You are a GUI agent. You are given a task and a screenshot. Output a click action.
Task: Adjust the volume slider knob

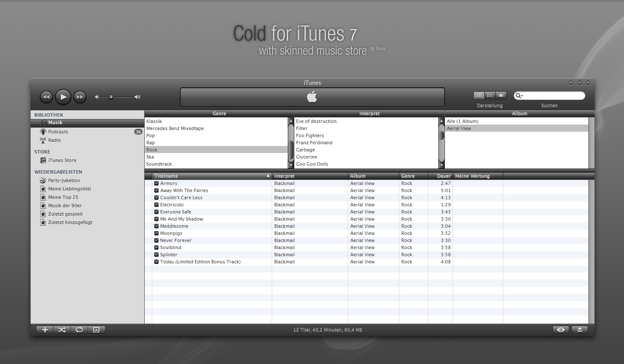pos(111,97)
